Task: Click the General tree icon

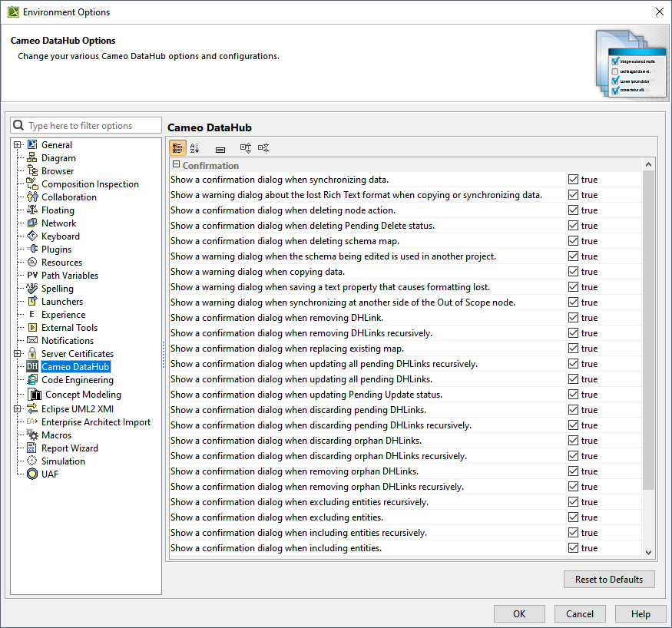Action: (32, 145)
